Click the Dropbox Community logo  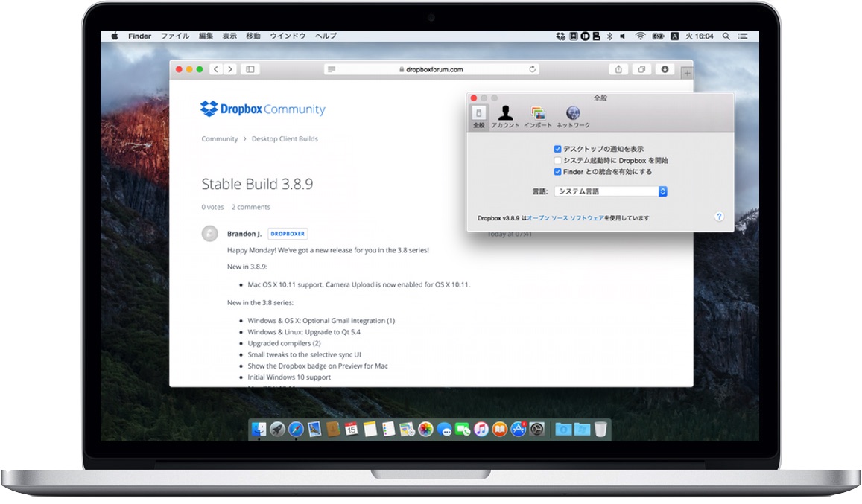pyautogui.click(x=262, y=109)
